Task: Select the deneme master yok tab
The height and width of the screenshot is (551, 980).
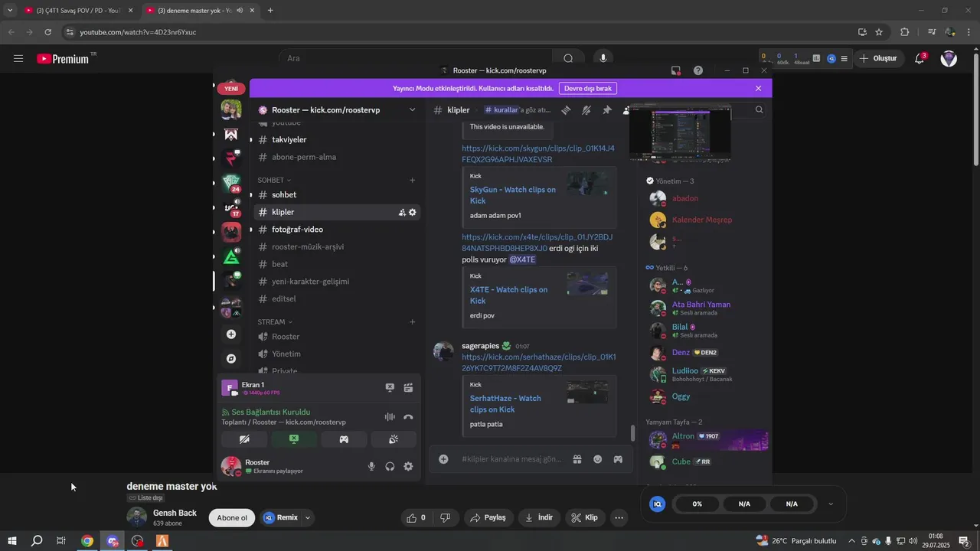Action: pos(200,11)
